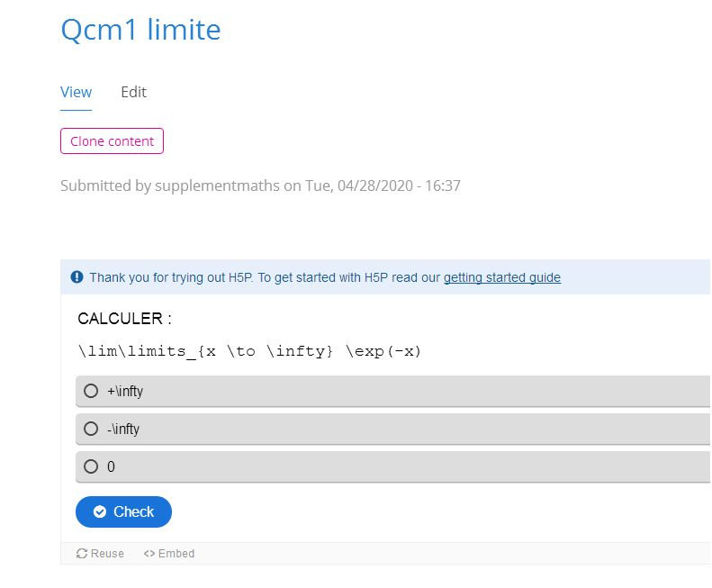Image resolution: width=712 pixels, height=588 pixels.
Task: Click the Reuse arrows icon
Action: point(82,554)
